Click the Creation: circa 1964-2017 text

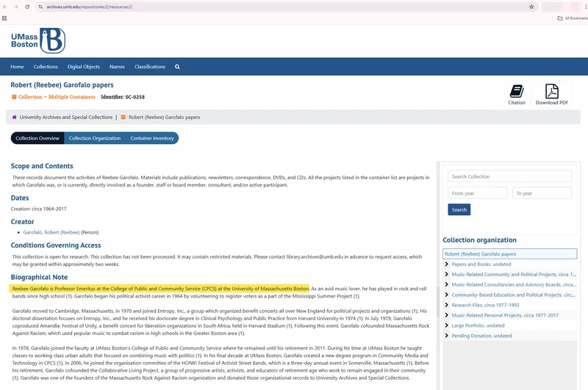(x=39, y=209)
